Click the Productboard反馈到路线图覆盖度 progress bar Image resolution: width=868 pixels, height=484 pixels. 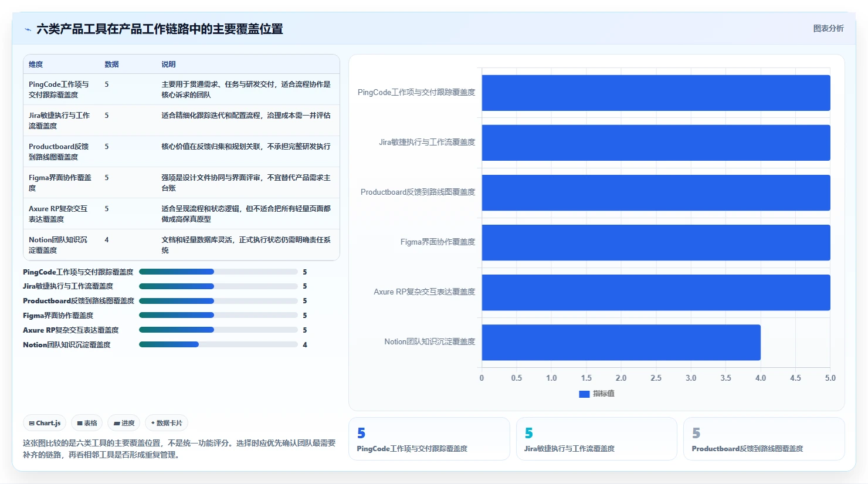(x=218, y=301)
